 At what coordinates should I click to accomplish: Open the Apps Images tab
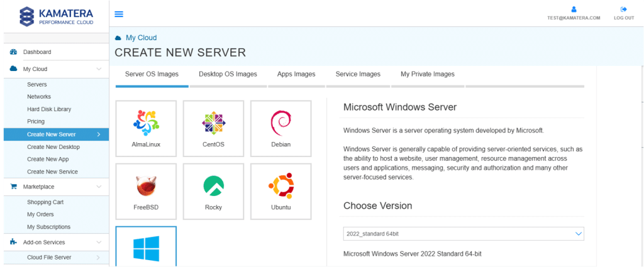[x=296, y=74]
